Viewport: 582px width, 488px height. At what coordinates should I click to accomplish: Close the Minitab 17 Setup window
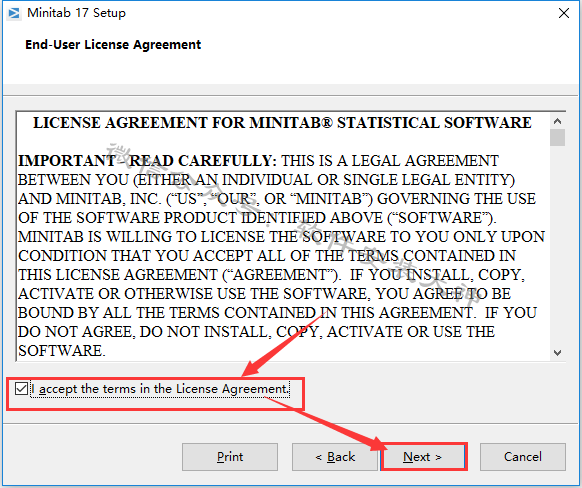click(x=564, y=13)
